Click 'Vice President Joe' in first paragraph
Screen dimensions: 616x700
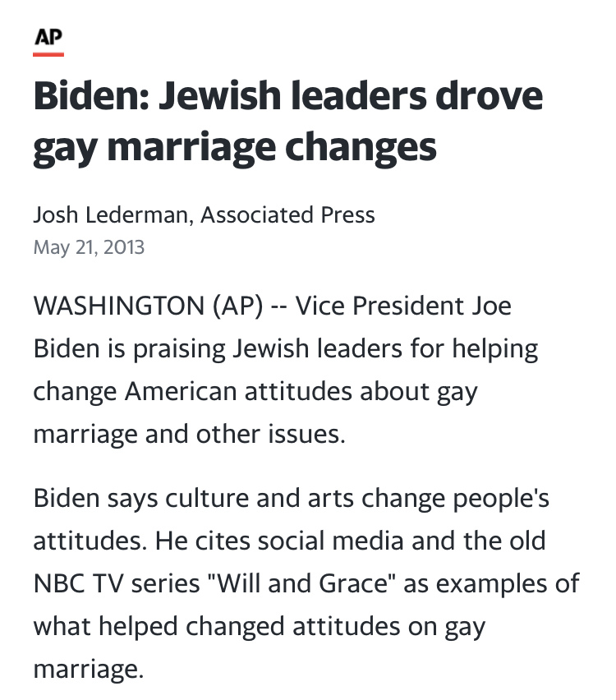click(403, 306)
